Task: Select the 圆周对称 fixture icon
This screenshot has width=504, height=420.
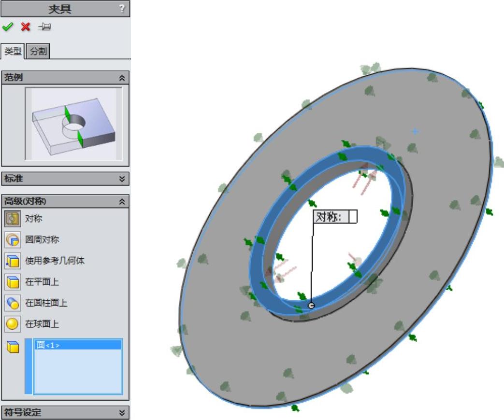Action: [13, 239]
